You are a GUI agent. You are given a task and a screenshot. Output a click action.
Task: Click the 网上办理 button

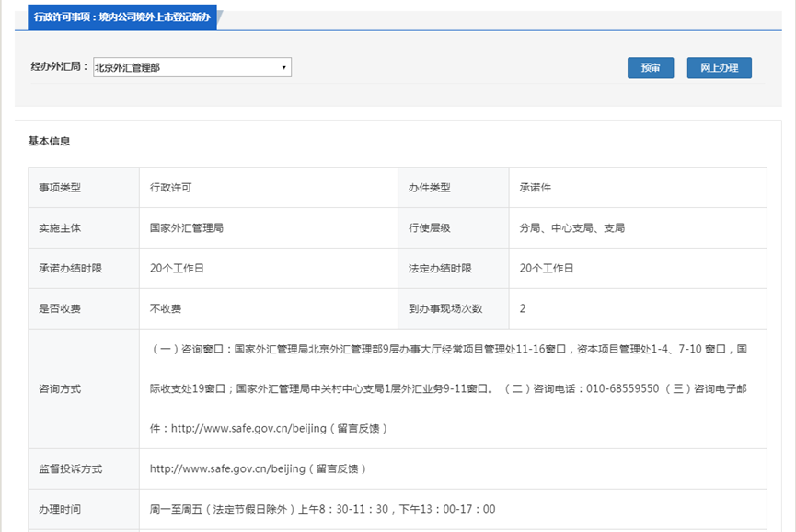coord(719,67)
